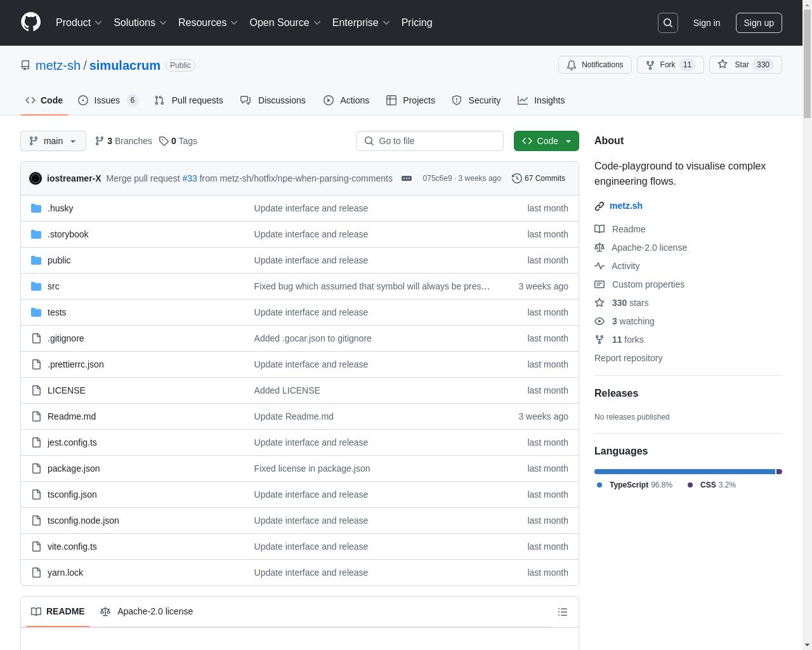Click the repository icon beside metz-sh
Viewport: 812px width, 650px height.
25,65
